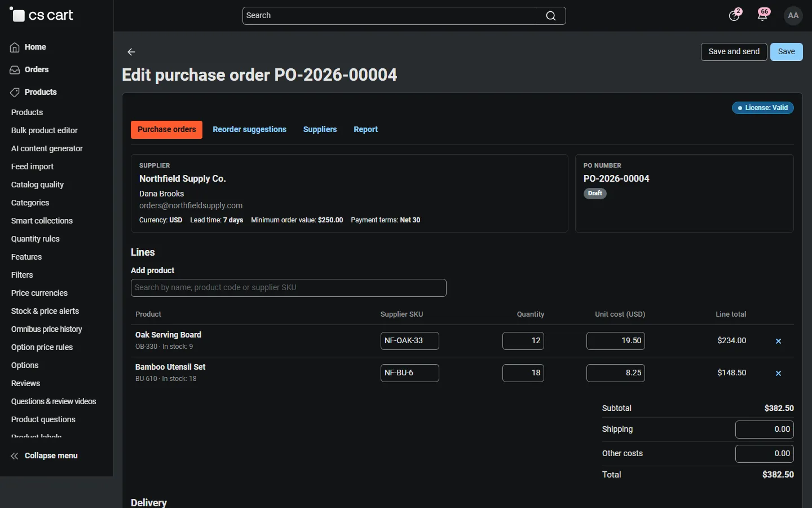Edit the Shipping cost field

point(765,430)
